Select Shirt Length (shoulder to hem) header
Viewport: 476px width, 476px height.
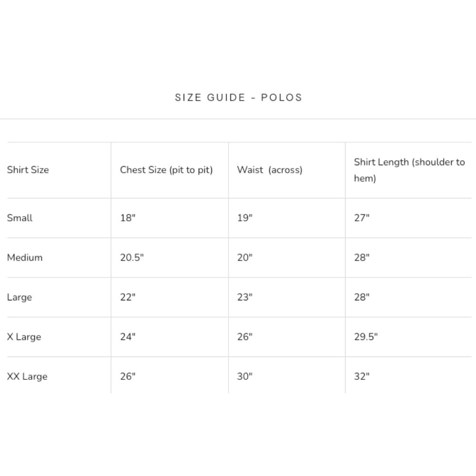pos(409,170)
